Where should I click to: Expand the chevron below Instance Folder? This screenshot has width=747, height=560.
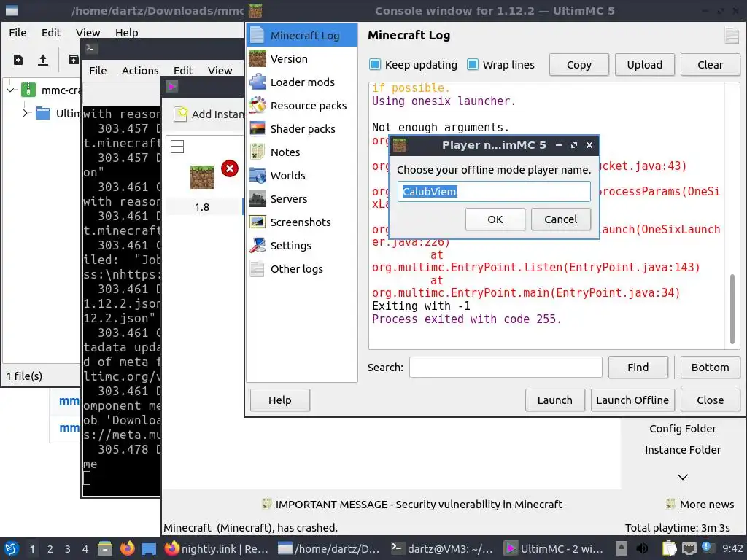click(x=683, y=477)
